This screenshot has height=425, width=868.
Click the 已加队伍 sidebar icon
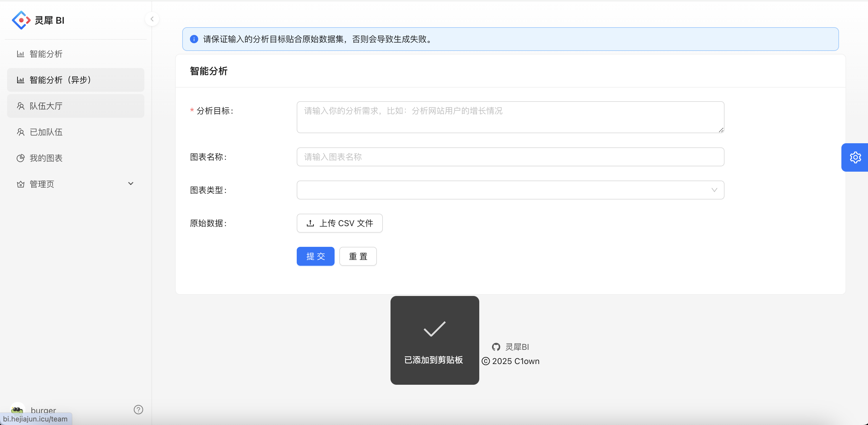20,132
